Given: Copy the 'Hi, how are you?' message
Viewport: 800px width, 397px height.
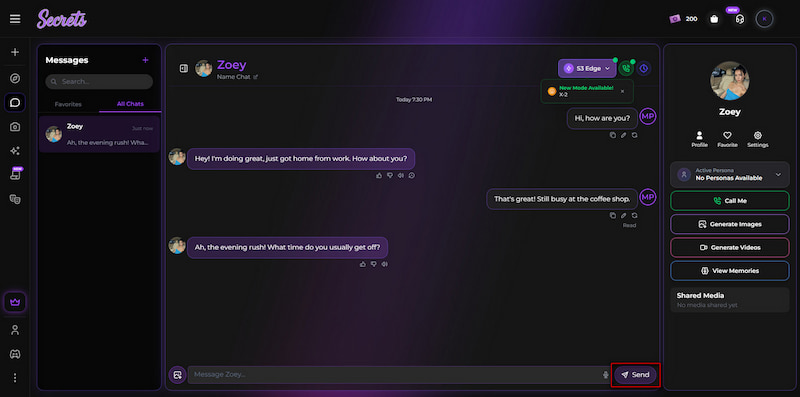Looking at the screenshot, I should 613,135.
